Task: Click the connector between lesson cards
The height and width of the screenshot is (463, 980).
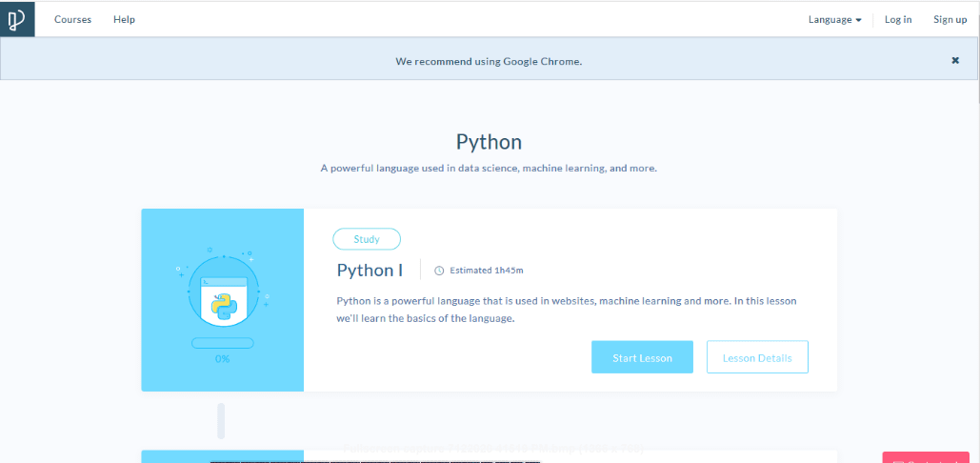Action: coord(221,420)
